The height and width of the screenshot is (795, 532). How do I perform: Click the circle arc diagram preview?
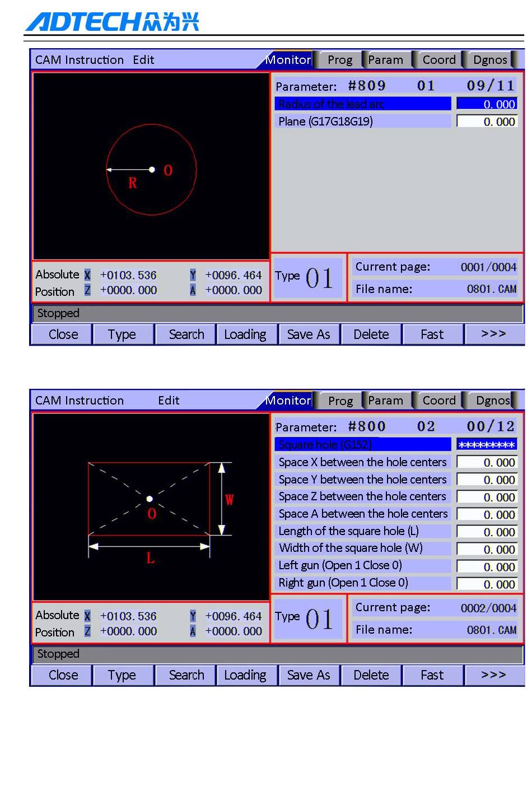(x=151, y=166)
